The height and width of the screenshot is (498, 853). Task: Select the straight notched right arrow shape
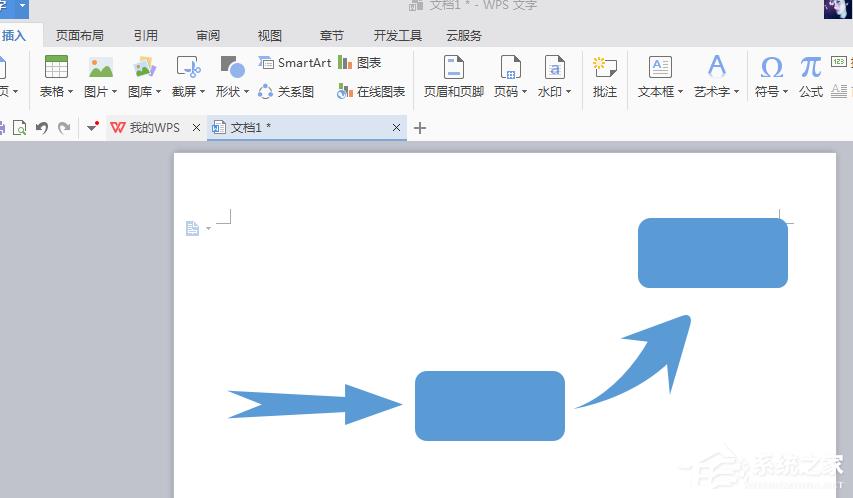pyautogui.click(x=314, y=404)
